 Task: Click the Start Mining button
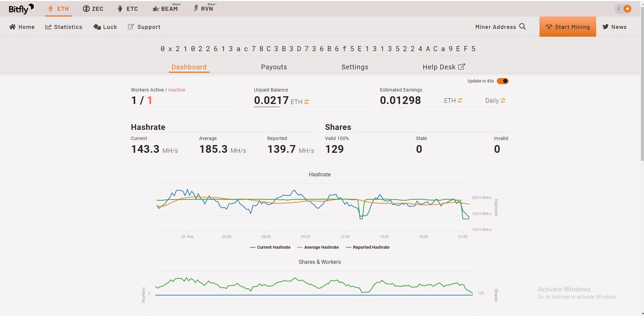point(568,27)
